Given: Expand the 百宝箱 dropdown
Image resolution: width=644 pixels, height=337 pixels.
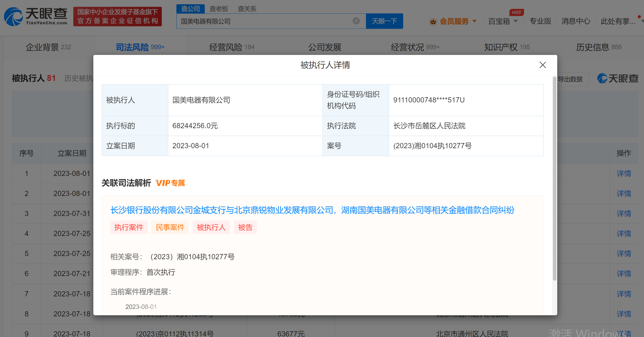Looking at the screenshot, I should (516, 21).
